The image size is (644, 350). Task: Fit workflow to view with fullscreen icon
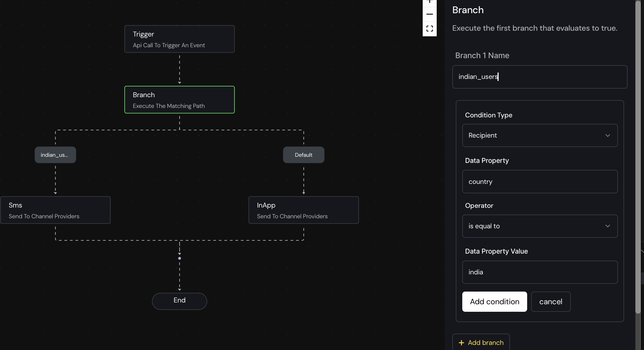point(430,29)
